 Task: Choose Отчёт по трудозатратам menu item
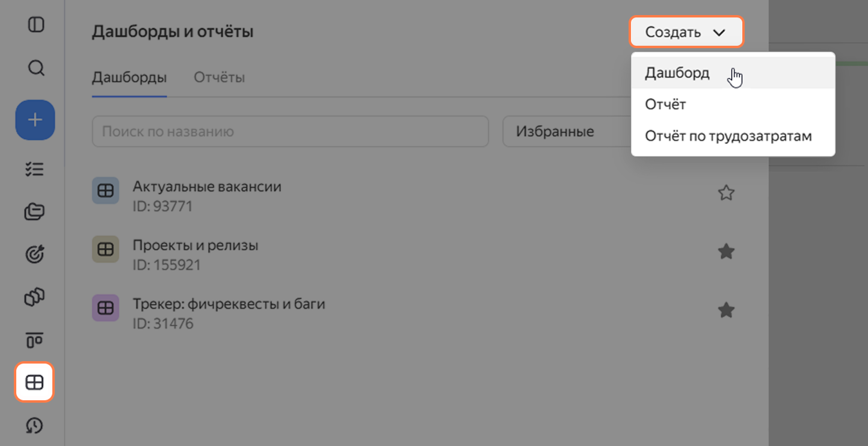pos(733,135)
